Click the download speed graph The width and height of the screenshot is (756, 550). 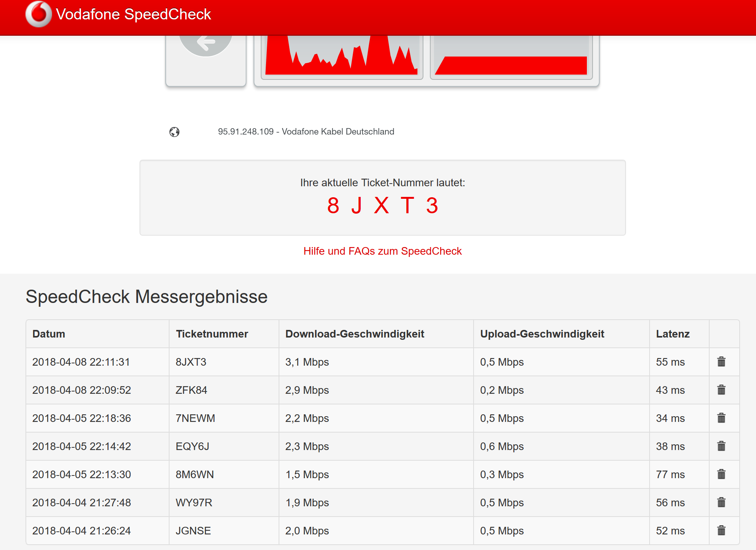342,57
